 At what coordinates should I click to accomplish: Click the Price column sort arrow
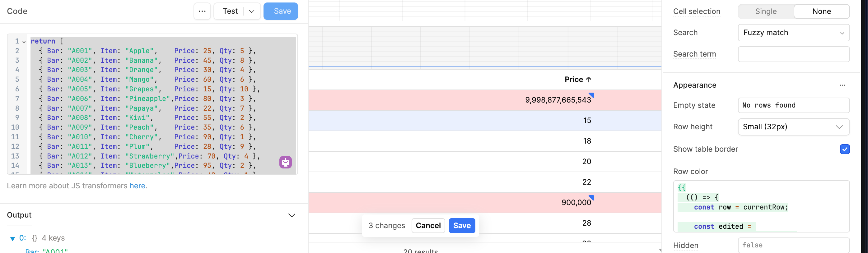[589, 79]
